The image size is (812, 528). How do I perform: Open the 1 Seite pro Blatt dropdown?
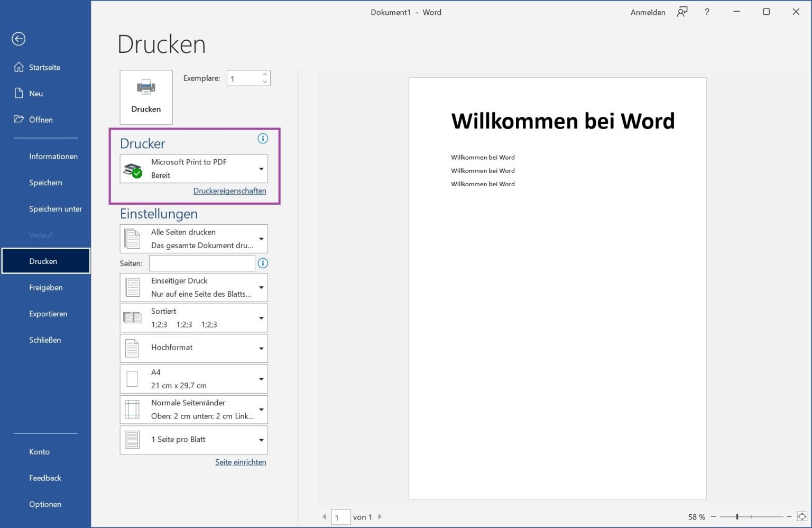click(x=194, y=440)
